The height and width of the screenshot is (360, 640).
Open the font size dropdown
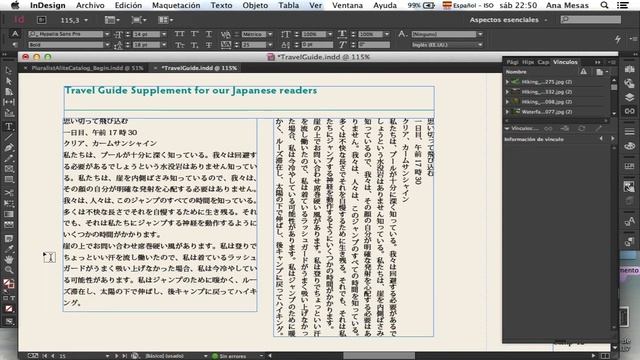(x=164, y=34)
